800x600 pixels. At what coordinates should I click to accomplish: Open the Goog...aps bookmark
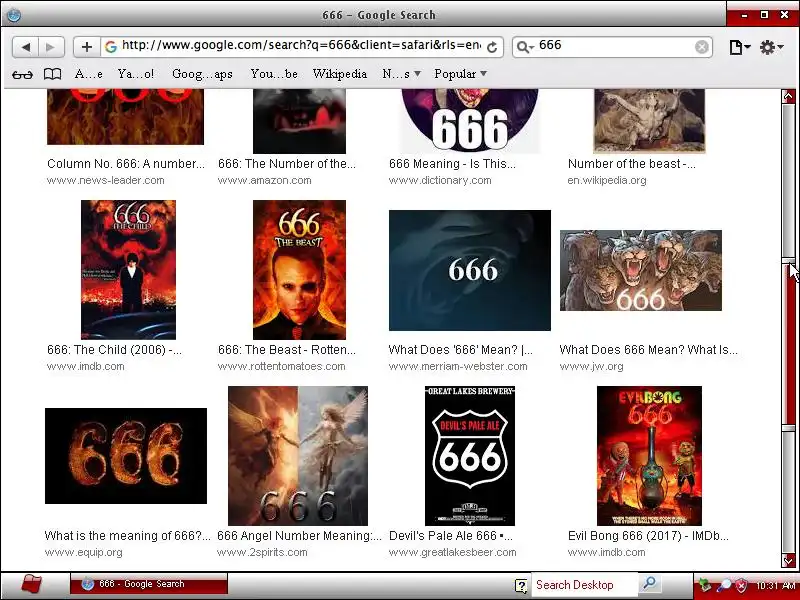pos(202,74)
